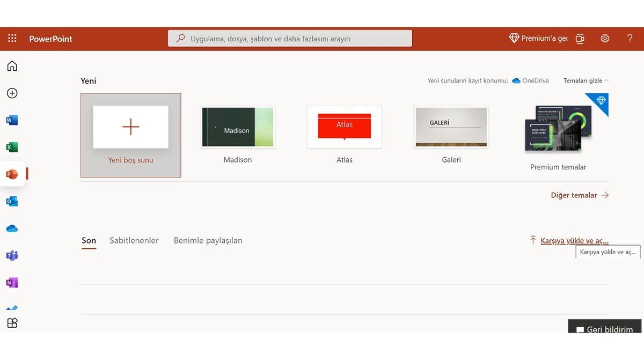The height and width of the screenshot is (362, 644).
Task: Collapse themes using the Temaları gizle chevron
Action: click(585, 80)
